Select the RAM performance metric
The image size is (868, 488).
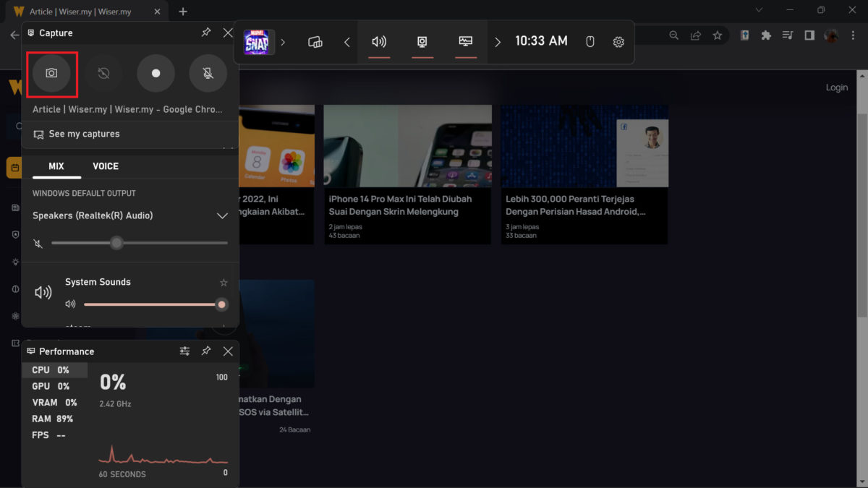pos(52,419)
